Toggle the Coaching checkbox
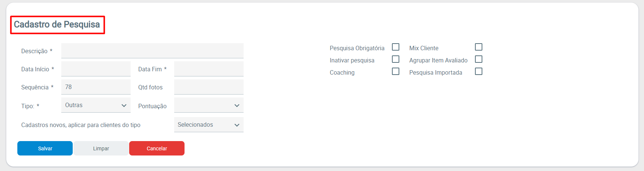644x171 pixels. (x=396, y=71)
